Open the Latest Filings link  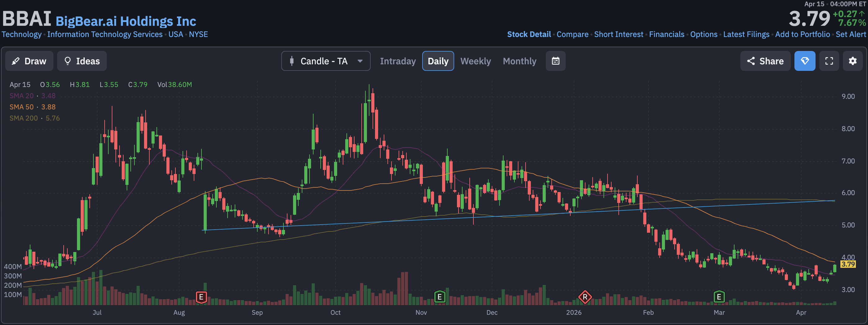click(746, 34)
